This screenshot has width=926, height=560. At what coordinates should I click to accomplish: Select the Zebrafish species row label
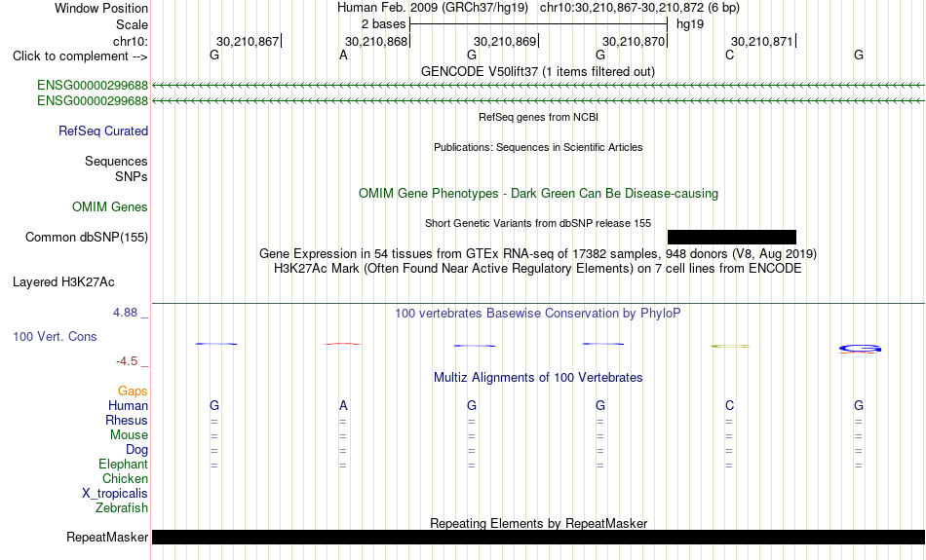click(x=122, y=507)
